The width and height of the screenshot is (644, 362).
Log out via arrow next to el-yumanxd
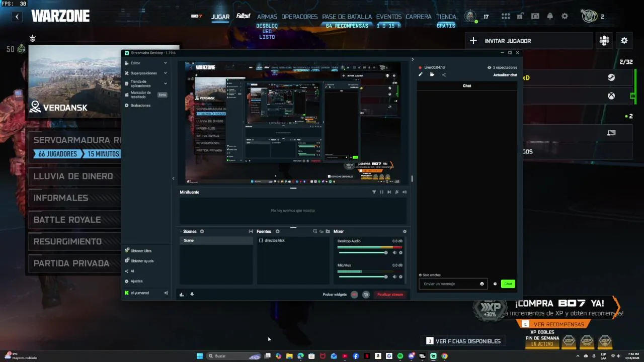coord(166,293)
